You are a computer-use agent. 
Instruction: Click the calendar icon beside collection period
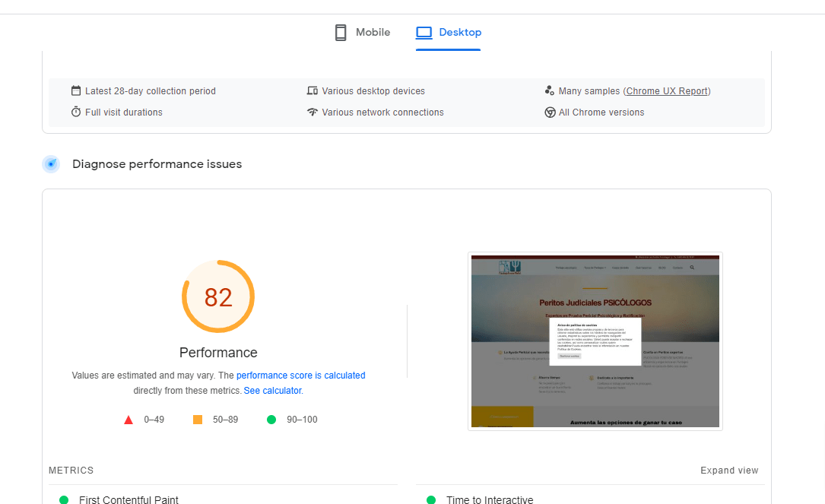[x=76, y=90]
